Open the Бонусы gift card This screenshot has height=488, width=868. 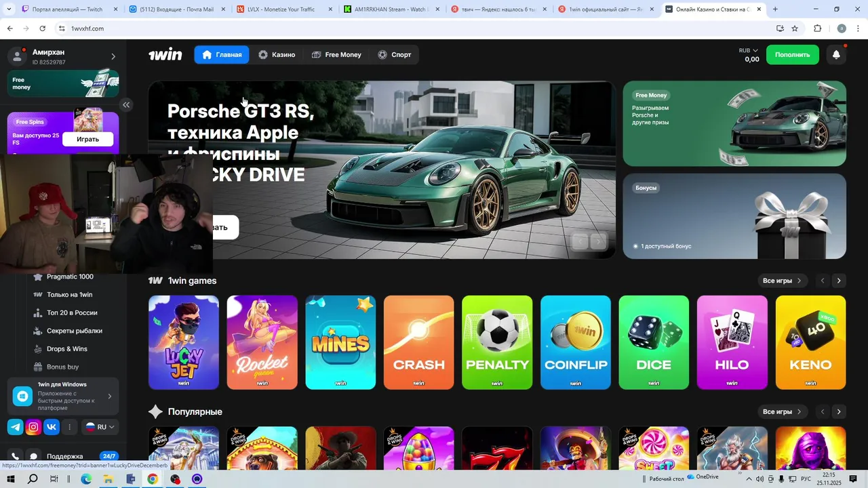tap(734, 216)
